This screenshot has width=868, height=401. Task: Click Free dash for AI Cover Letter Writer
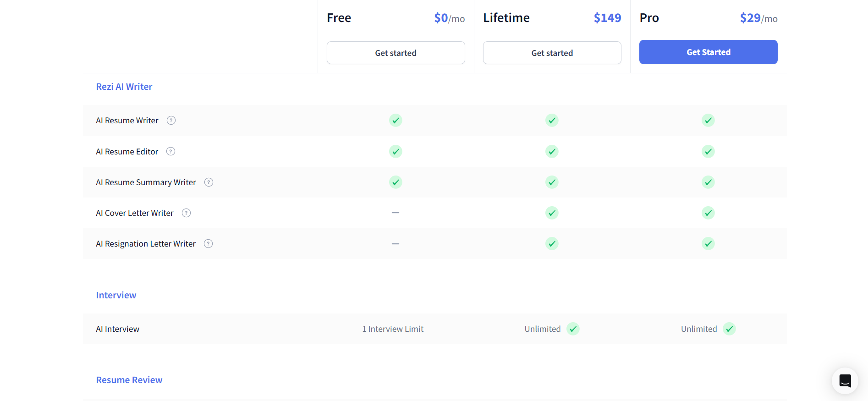tap(396, 213)
